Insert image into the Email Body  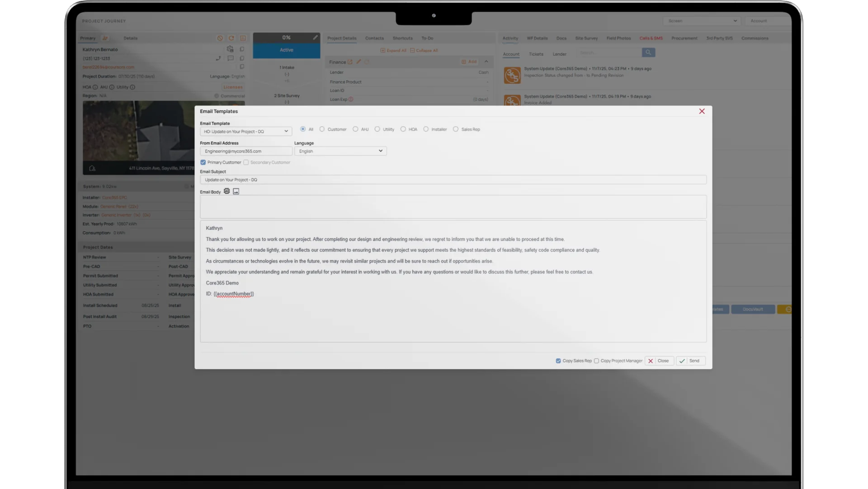point(236,191)
